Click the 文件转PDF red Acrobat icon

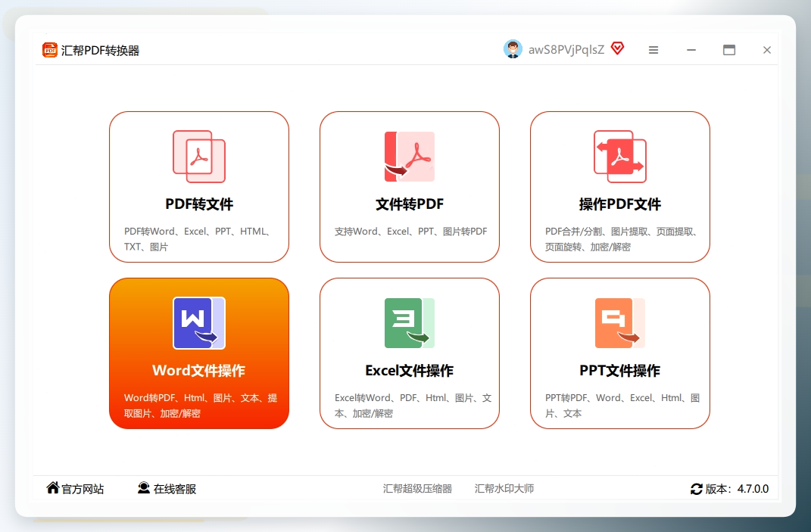(x=410, y=157)
